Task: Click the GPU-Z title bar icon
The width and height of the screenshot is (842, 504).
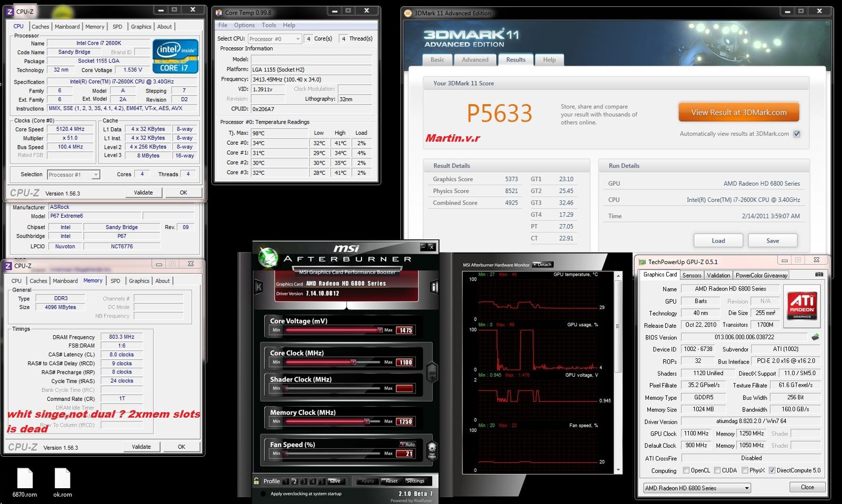Action: (642, 261)
